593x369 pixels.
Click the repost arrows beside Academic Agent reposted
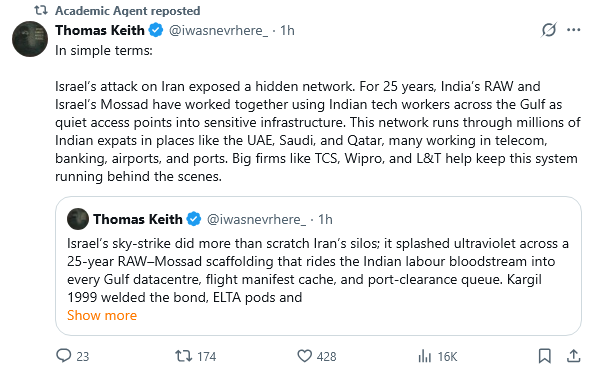pos(41,11)
